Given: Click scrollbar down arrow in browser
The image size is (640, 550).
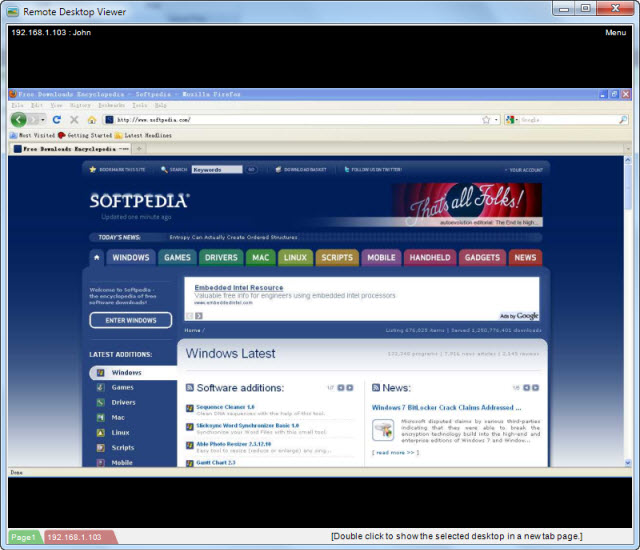Looking at the screenshot, I should coord(628,463).
